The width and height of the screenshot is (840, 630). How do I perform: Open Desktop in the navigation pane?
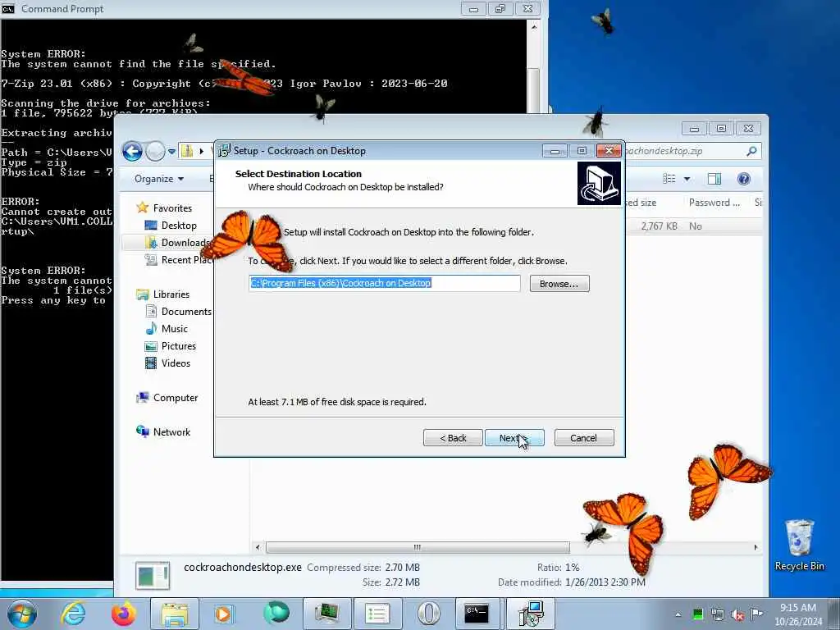178,226
